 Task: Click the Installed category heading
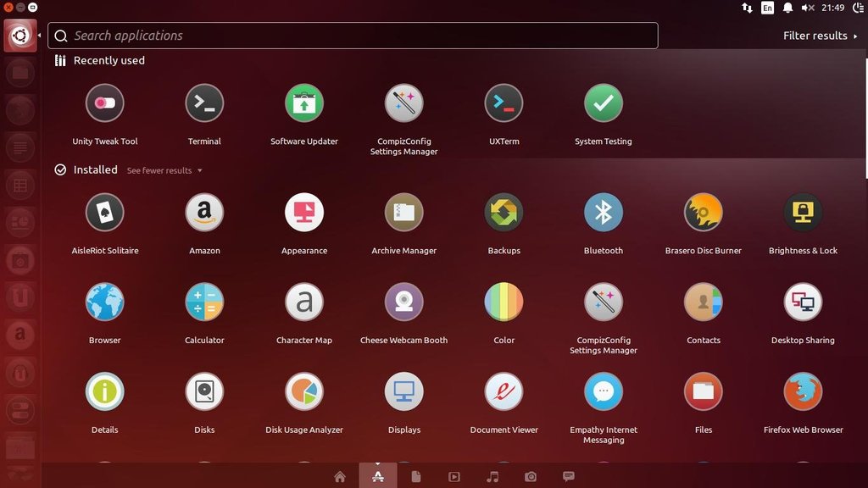pos(95,169)
